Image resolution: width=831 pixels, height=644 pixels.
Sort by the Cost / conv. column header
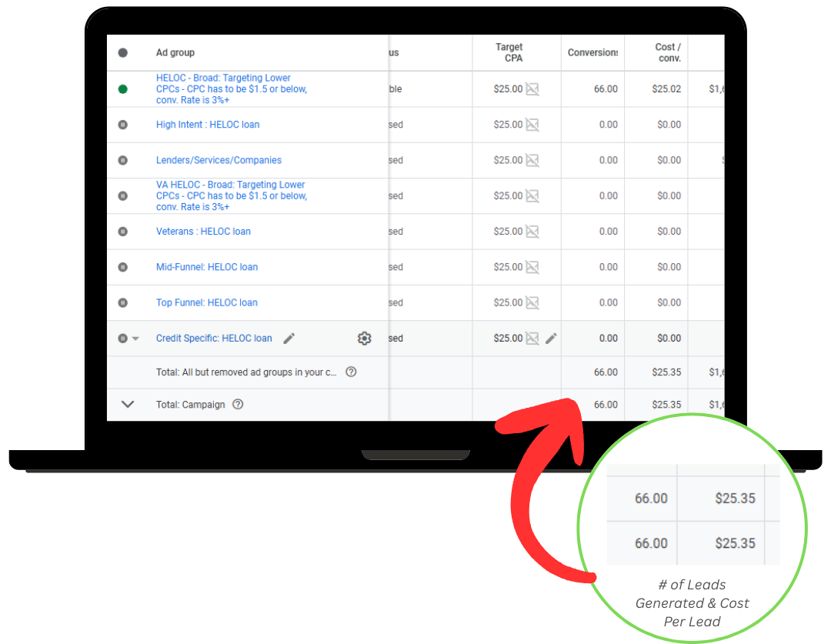(x=668, y=52)
